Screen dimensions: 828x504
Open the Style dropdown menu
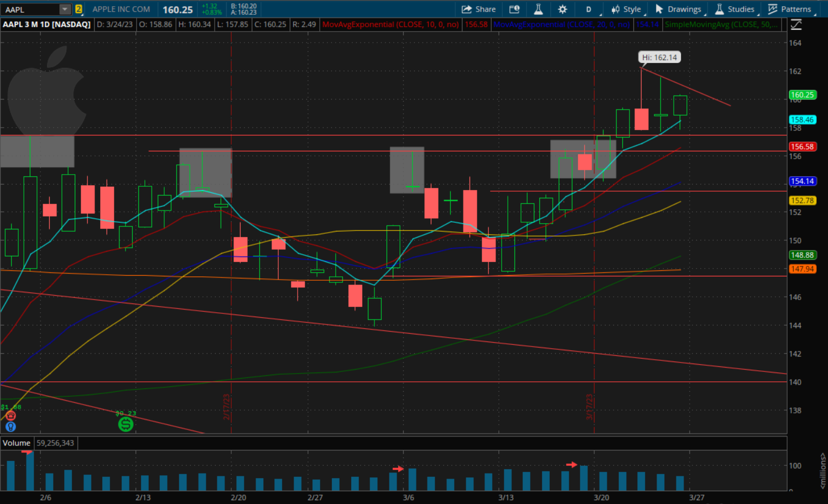point(627,9)
